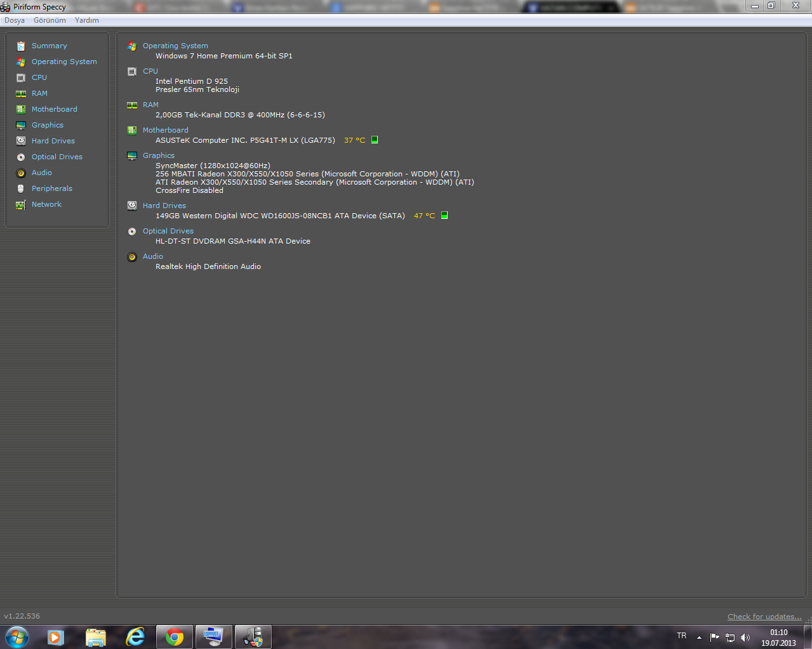
Task: Open the Windows Start button
Action: coord(17,637)
